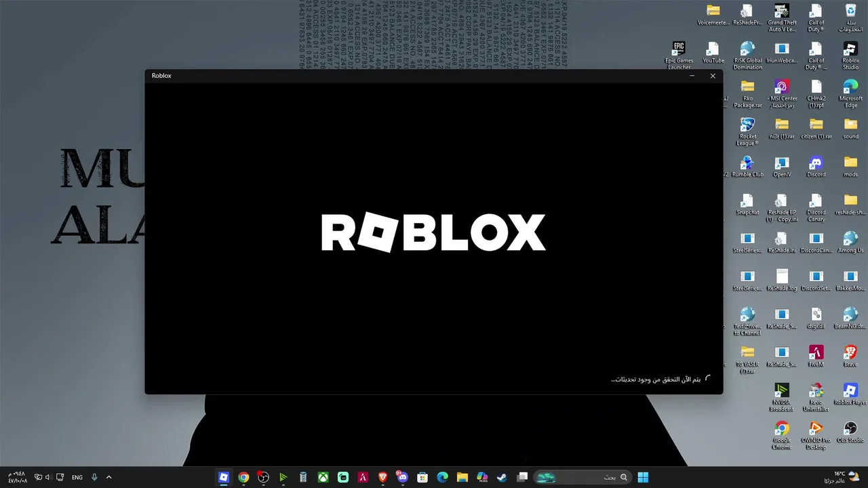Open Microsoft Edge desktop shortcut
This screenshot has width=868, height=488.
(x=850, y=94)
